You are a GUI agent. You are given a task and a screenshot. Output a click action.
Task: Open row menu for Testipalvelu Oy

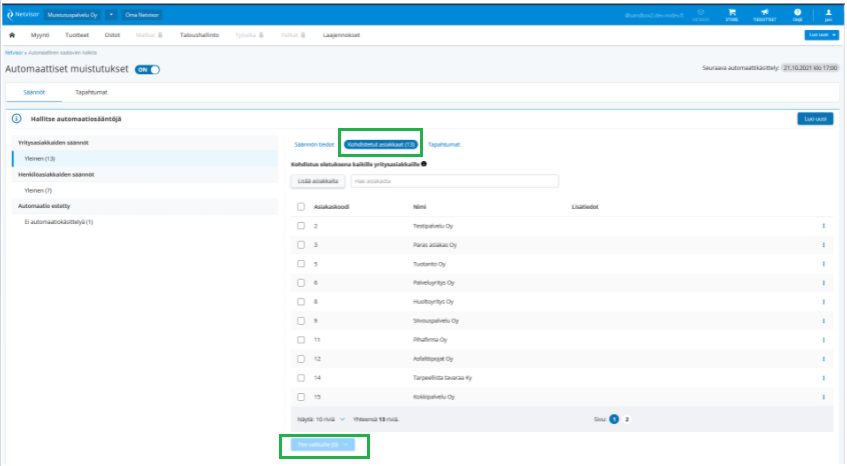coord(823,226)
